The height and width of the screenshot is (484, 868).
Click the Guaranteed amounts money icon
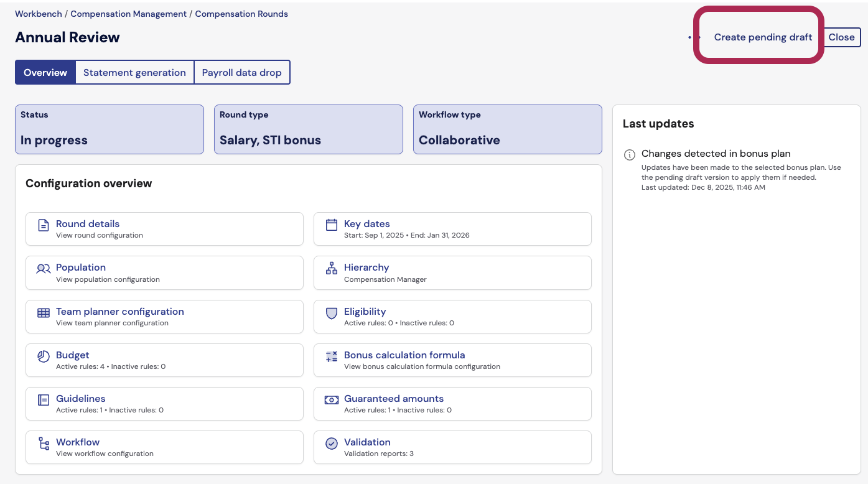332,400
